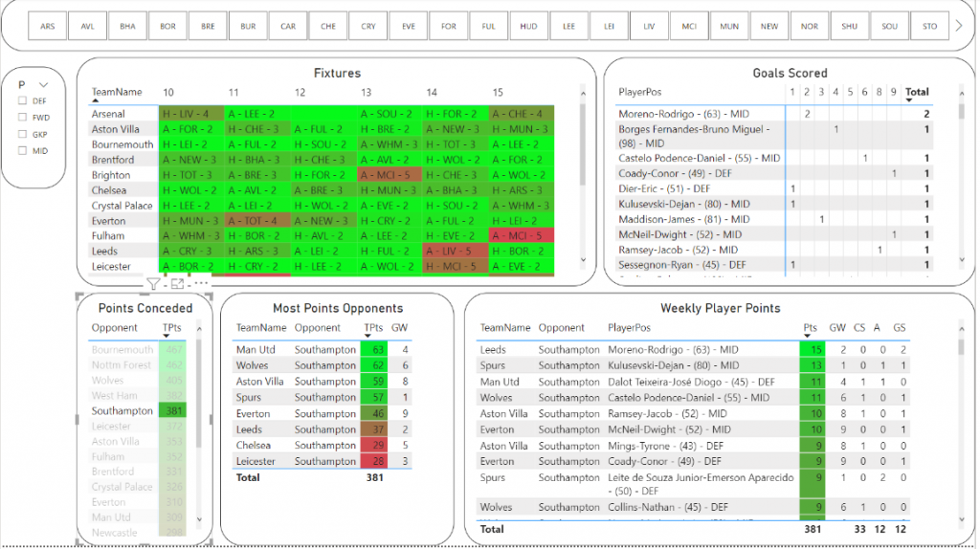Click the filter funnel icon above Points Conceded

153,284
